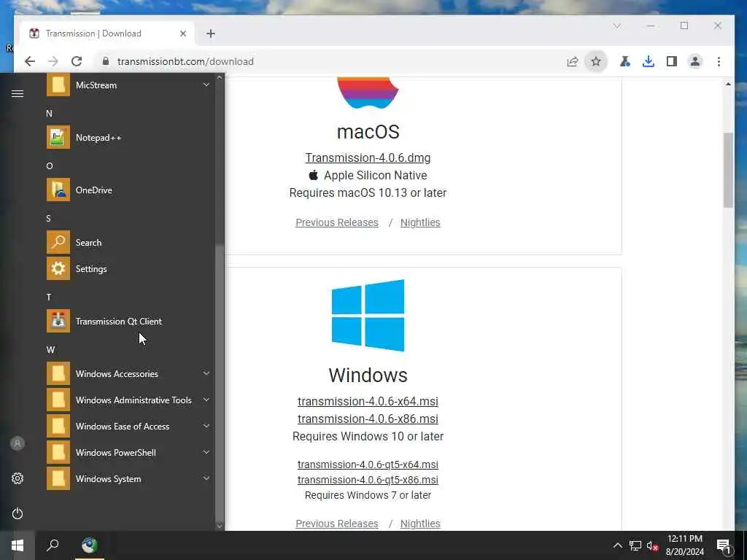
Task: Open the tab search dropdown chevron
Action: pyautogui.click(x=617, y=26)
